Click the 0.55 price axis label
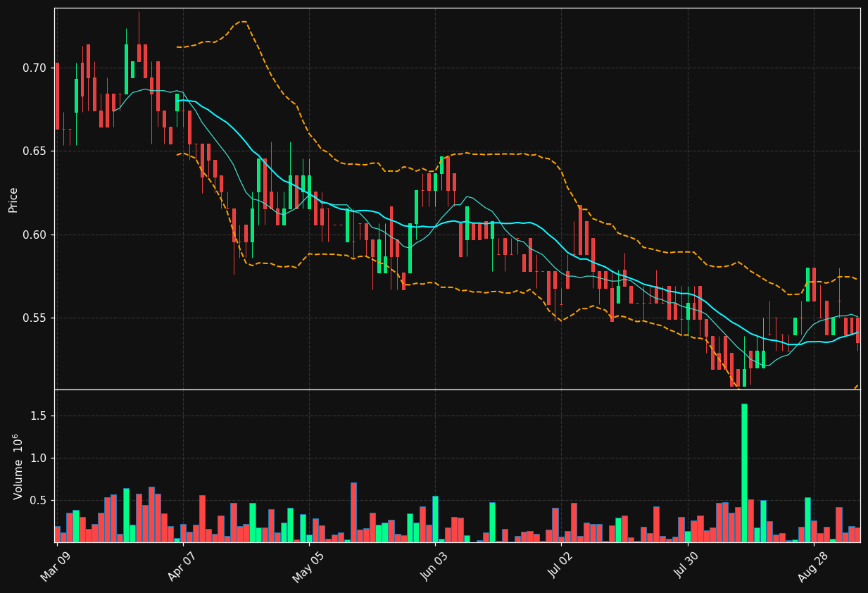868x593 pixels. 34,318
